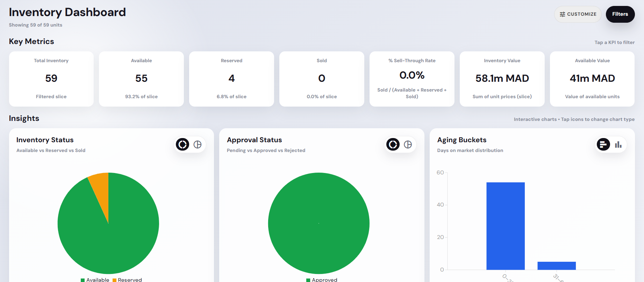The width and height of the screenshot is (644, 282).
Task: Click '6.8% of slice' text
Action: (231, 96)
